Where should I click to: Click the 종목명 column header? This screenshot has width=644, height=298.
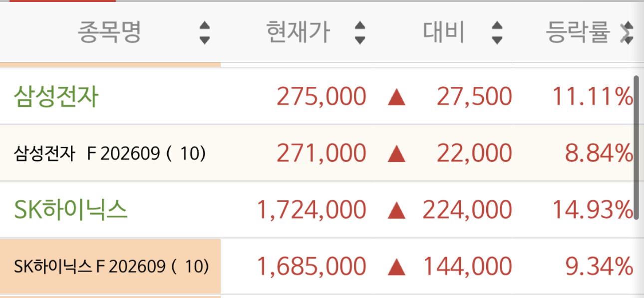click(110, 33)
